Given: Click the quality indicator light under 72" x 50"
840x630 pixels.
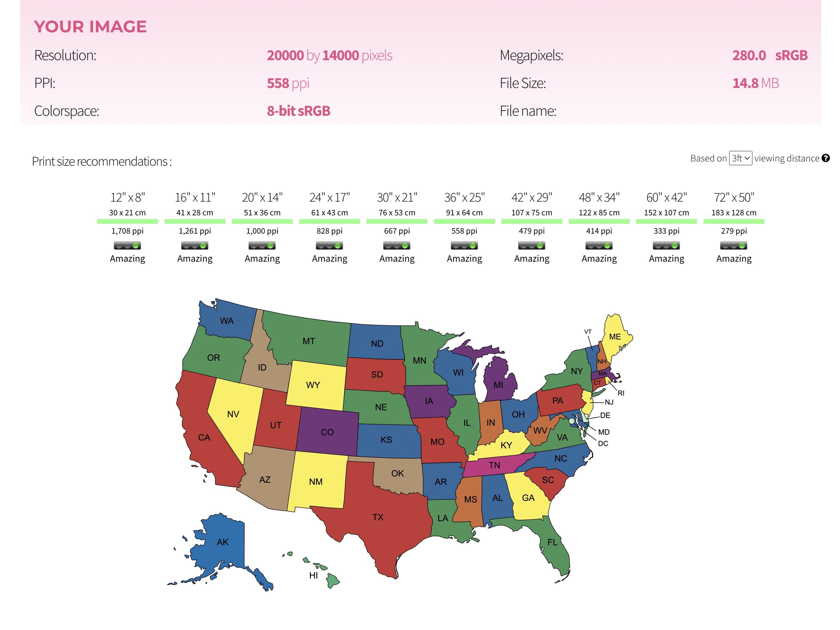Looking at the screenshot, I should (x=734, y=246).
